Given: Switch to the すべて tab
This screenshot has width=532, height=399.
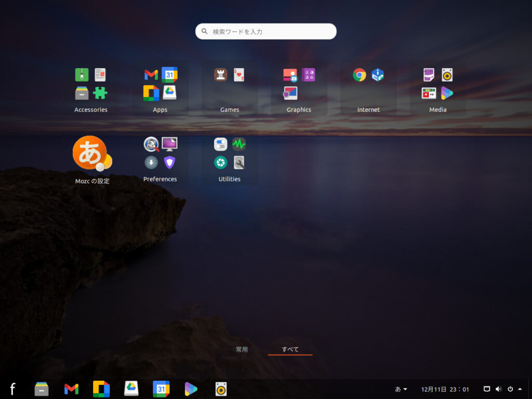Looking at the screenshot, I should coord(289,349).
